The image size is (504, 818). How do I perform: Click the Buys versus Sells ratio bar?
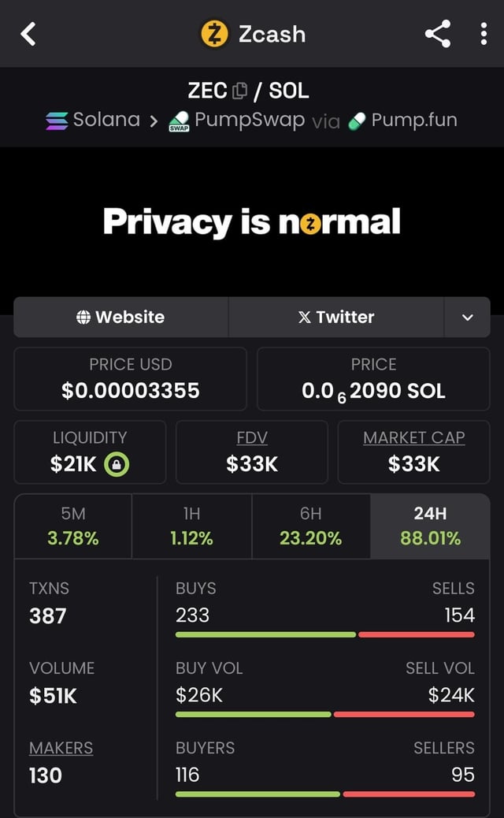tap(324, 634)
